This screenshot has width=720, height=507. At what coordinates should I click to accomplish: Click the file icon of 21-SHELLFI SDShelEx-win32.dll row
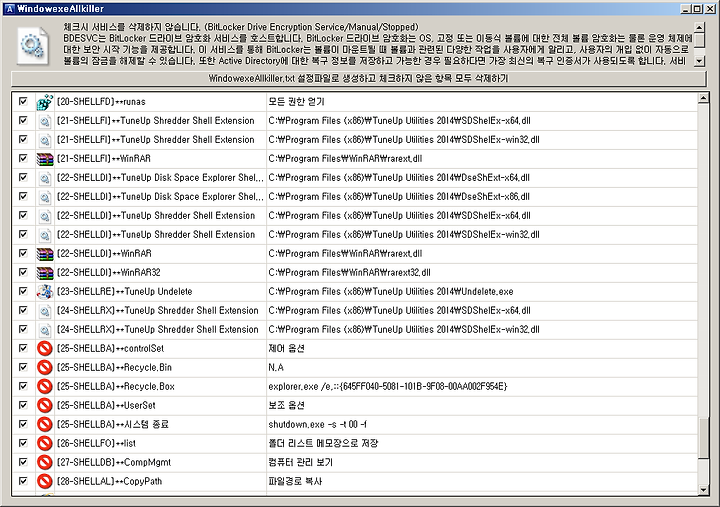tap(45, 140)
